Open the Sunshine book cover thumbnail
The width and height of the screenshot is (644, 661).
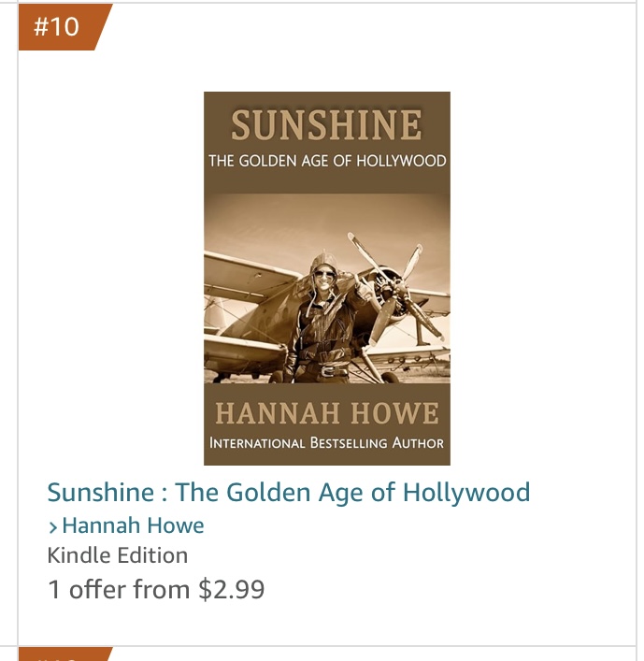[x=326, y=278]
